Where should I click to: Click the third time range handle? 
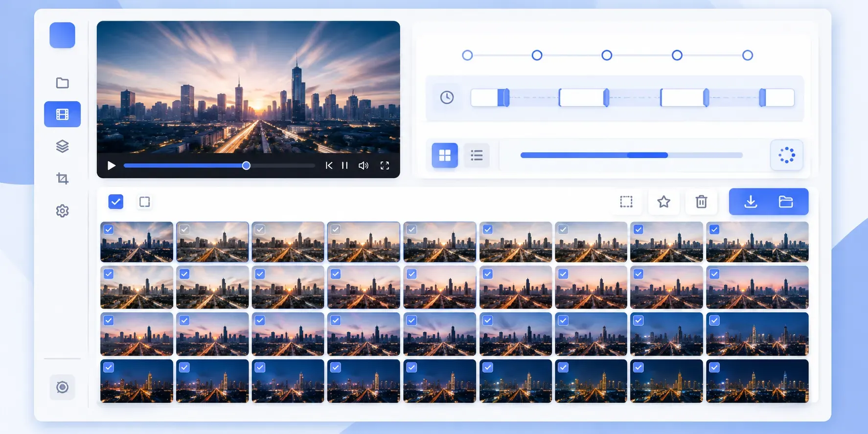706,98
